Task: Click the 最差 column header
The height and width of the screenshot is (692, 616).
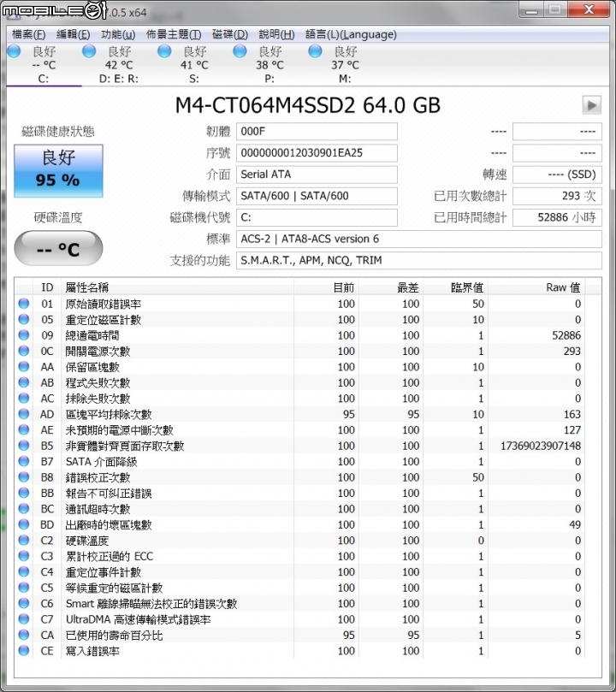Action: click(390, 287)
